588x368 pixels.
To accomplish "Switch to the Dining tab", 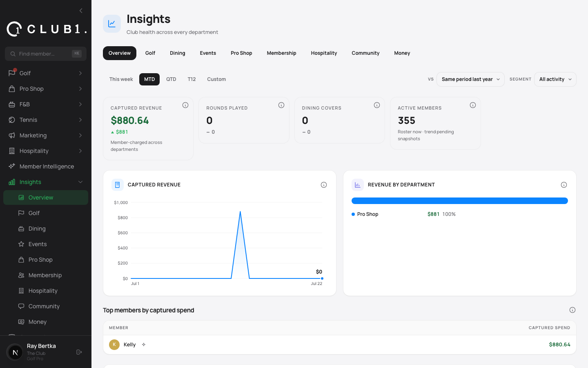I will [x=178, y=53].
